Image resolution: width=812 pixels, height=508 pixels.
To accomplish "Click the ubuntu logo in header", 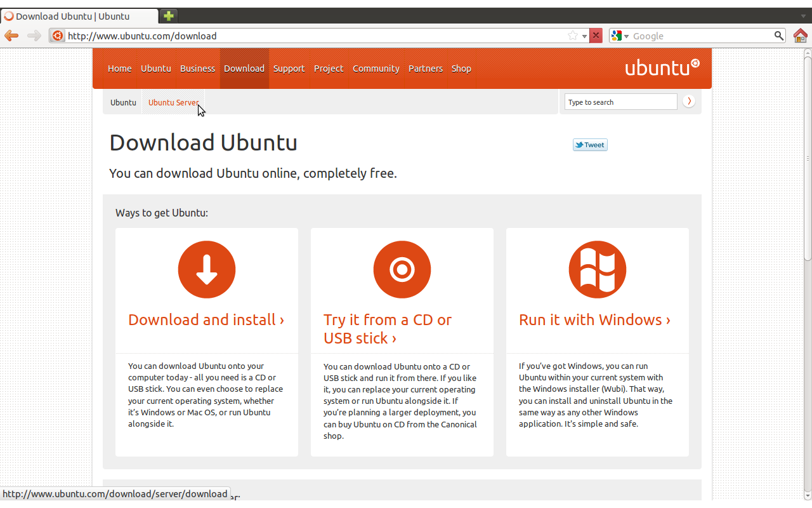I will 662,67.
